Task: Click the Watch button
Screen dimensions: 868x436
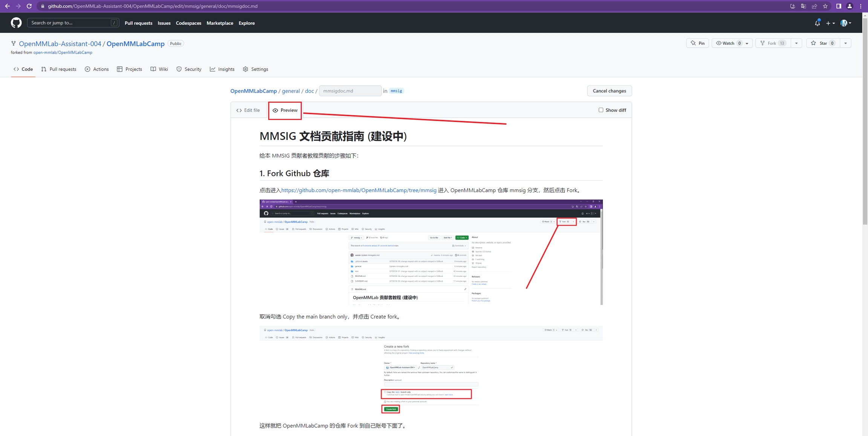Action: click(728, 43)
